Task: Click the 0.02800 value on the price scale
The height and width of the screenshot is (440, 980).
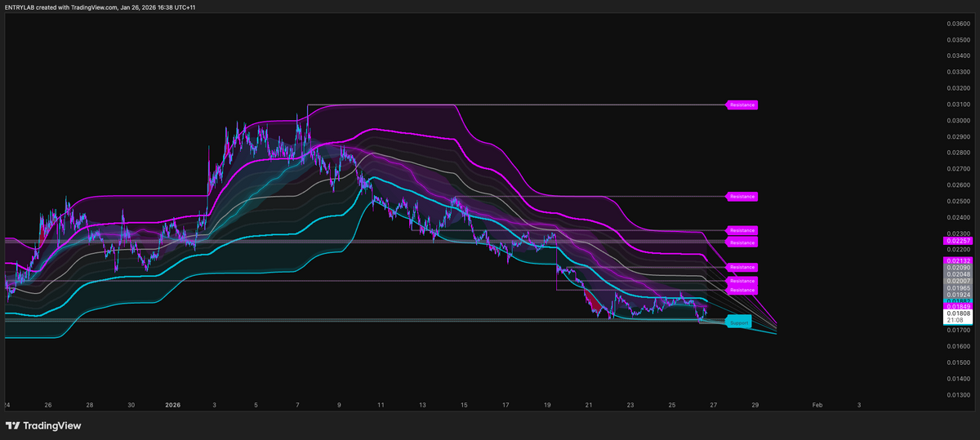Action: pyautogui.click(x=959, y=153)
